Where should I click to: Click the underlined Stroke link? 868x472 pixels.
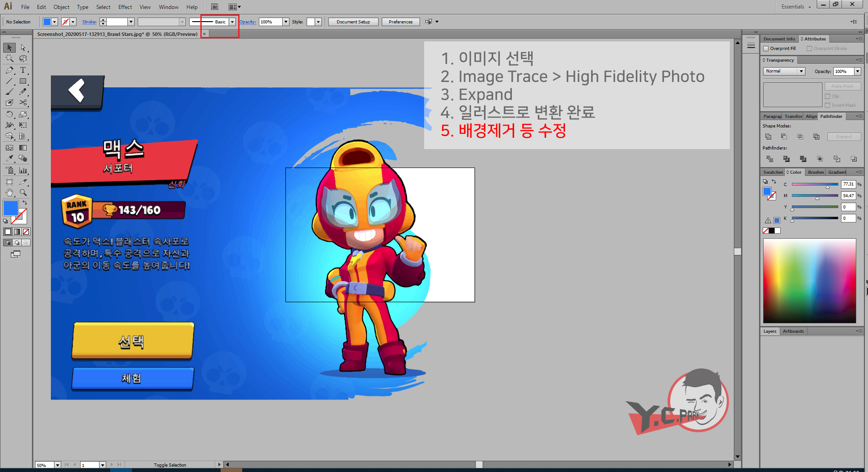89,22
